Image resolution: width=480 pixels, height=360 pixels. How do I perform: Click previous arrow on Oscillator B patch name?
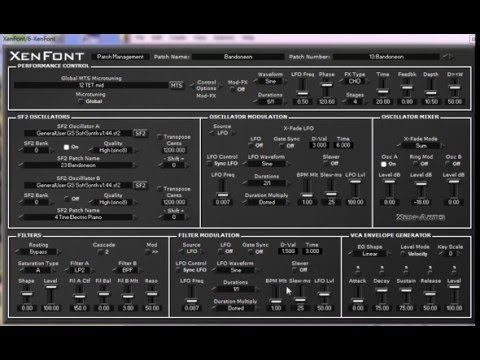click(21, 217)
